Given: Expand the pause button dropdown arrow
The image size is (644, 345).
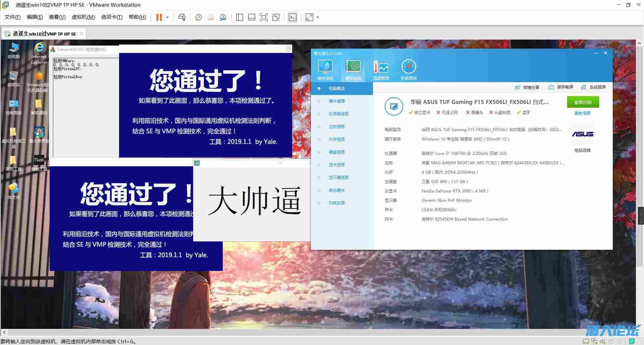Looking at the screenshot, I should pyautogui.click(x=167, y=17).
